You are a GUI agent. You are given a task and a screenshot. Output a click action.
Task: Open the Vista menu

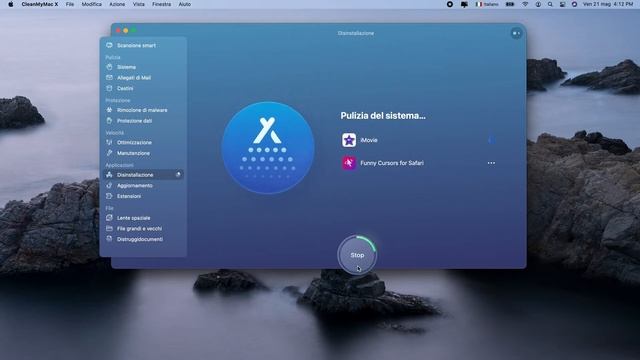[139, 4]
